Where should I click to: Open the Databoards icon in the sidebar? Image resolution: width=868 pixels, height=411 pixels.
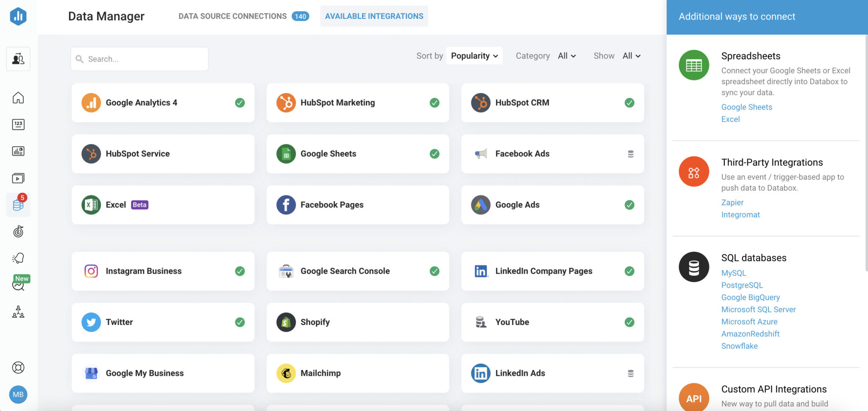(18, 151)
